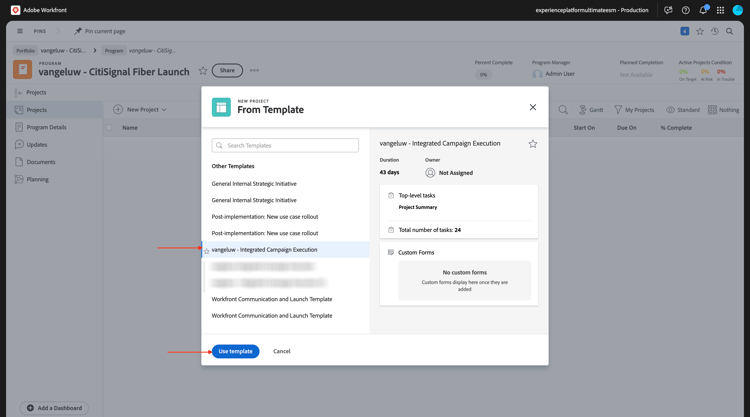The width and height of the screenshot is (750, 417).
Task: Click the Admin User program manager
Action: point(553,74)
